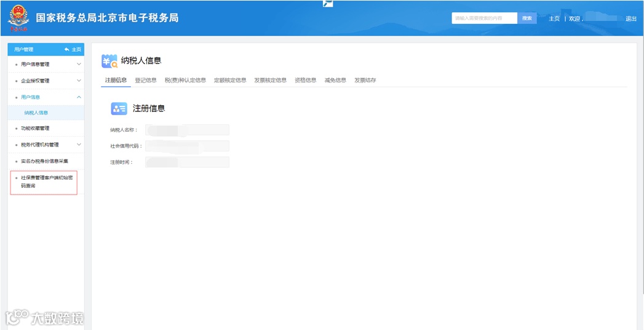Switch to 发票结存 tab
This screenshot has width=644, height=330.
(x=365, y=80)
